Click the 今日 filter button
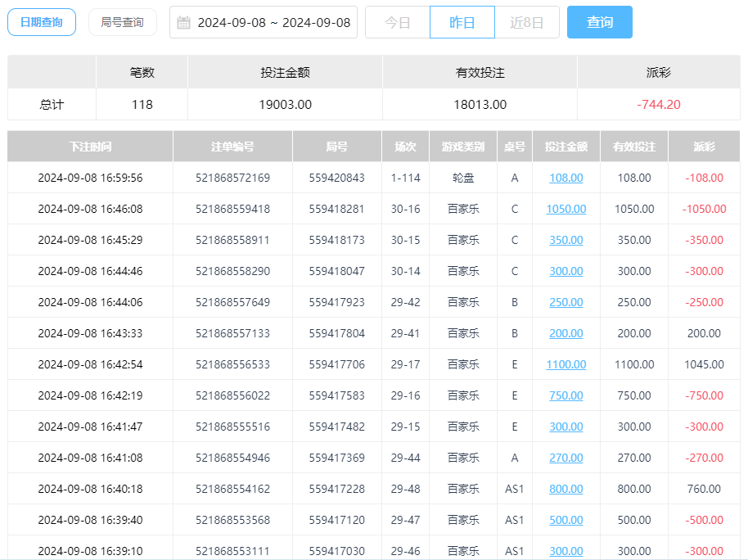Screen dimensions: 748x560 click(398, 22)
